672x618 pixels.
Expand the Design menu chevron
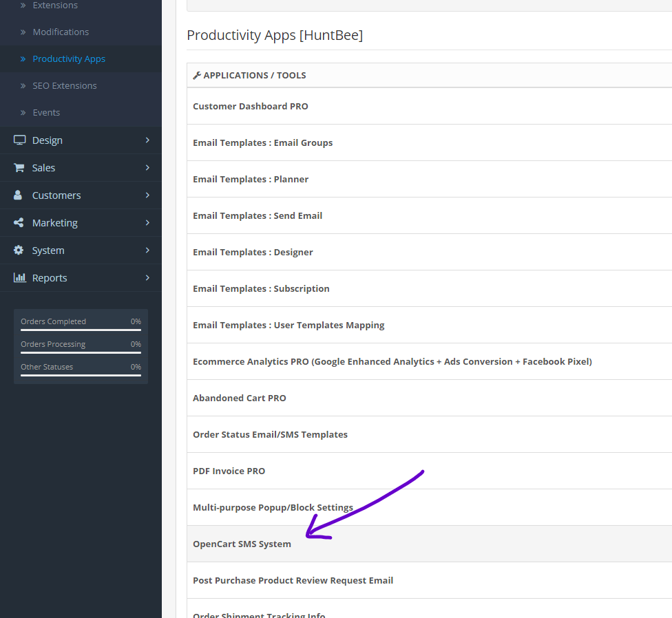(x=147, y=140)
